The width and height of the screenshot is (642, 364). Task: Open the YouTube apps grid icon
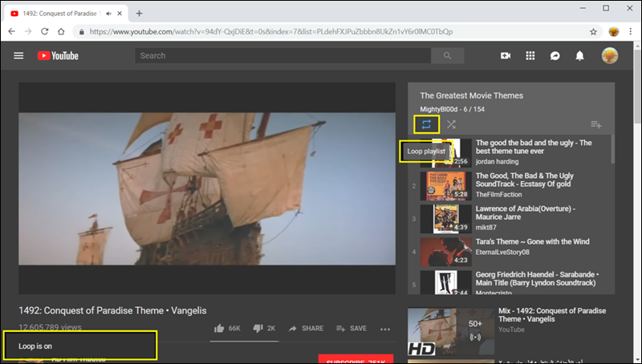pos(530,55)
